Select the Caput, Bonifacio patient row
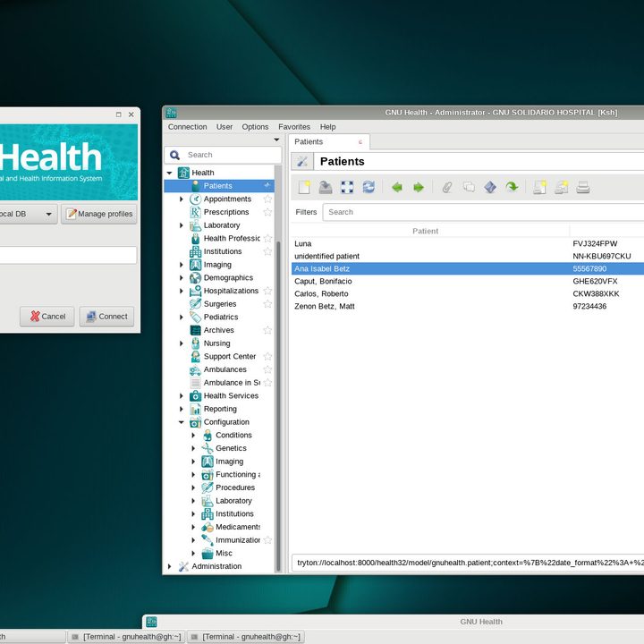Viewport: 644px width, 644px height. [468, 282]
